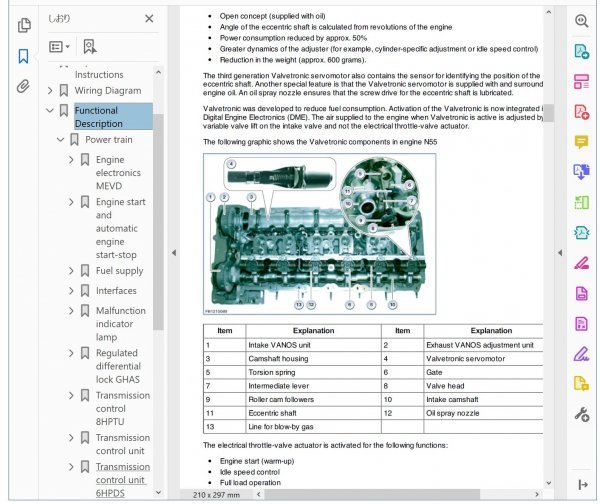Viewport: 600px width, 504px height.
Task: Expand the Malfunction indicator lamp bookmark
Action: (x=71, y=311)
